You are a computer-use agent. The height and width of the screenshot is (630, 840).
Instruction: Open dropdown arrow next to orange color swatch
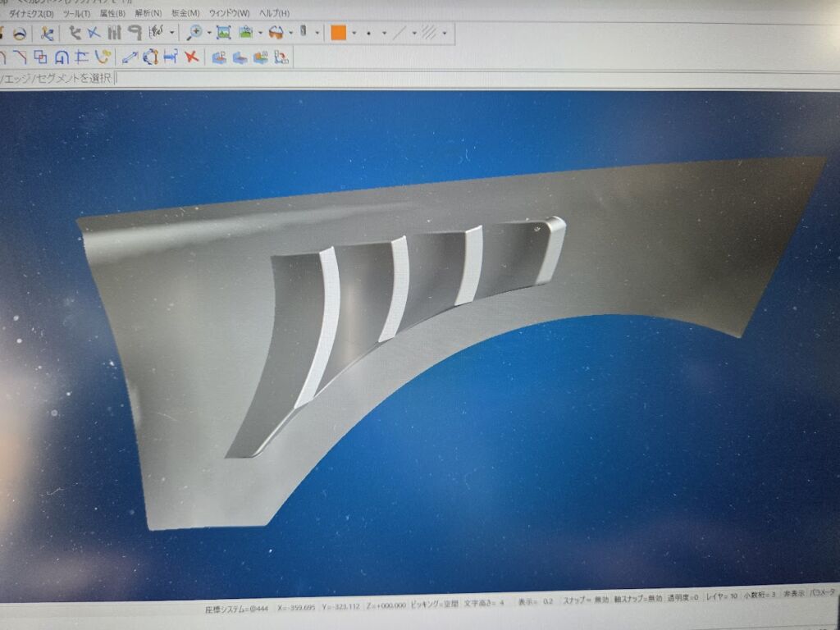point(354,34)
